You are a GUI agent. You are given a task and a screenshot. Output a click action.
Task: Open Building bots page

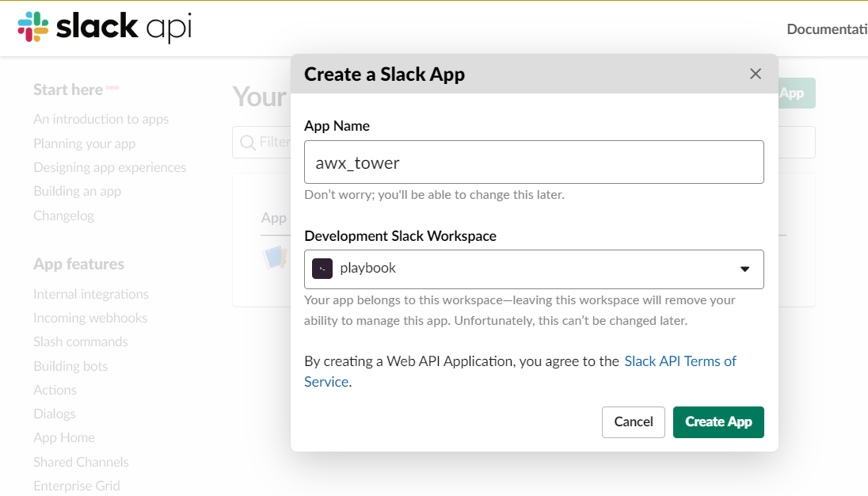(70, 366)
